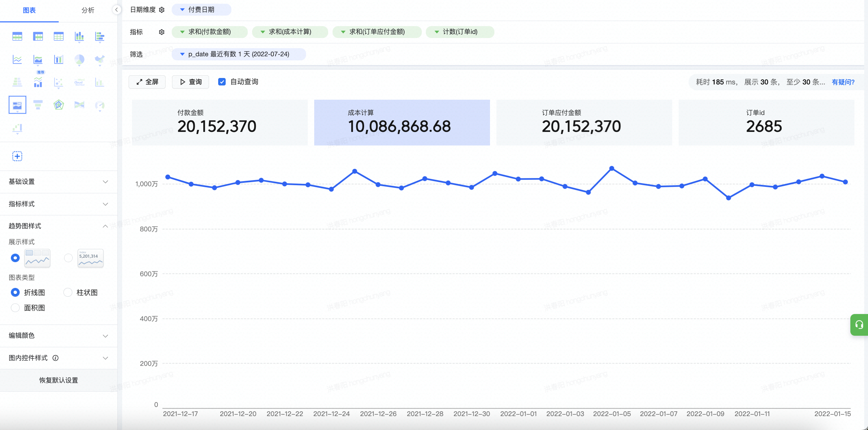Select the funnel chart icon
Image resolution: width=868 pixels, height=430 pixels.
point(38,105)
